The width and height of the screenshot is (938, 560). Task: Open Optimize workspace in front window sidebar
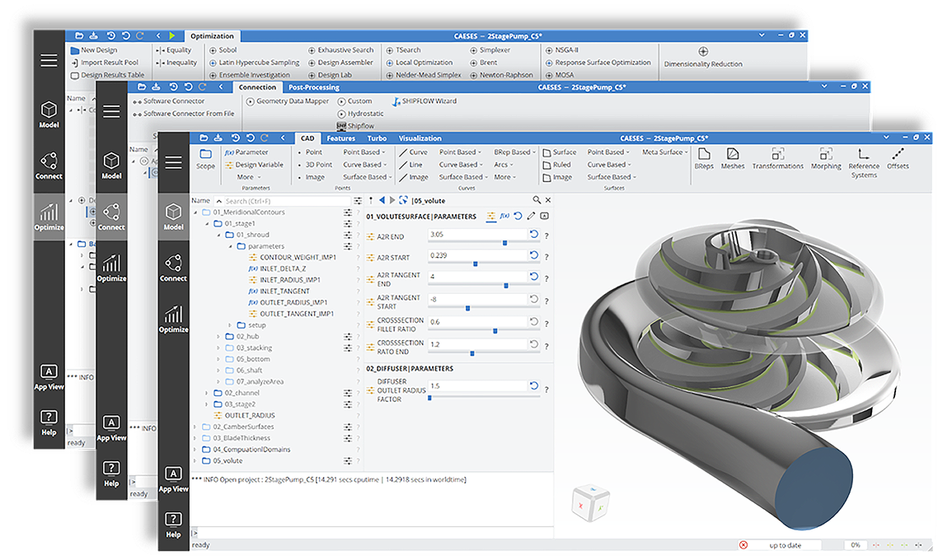click(173, 320)
